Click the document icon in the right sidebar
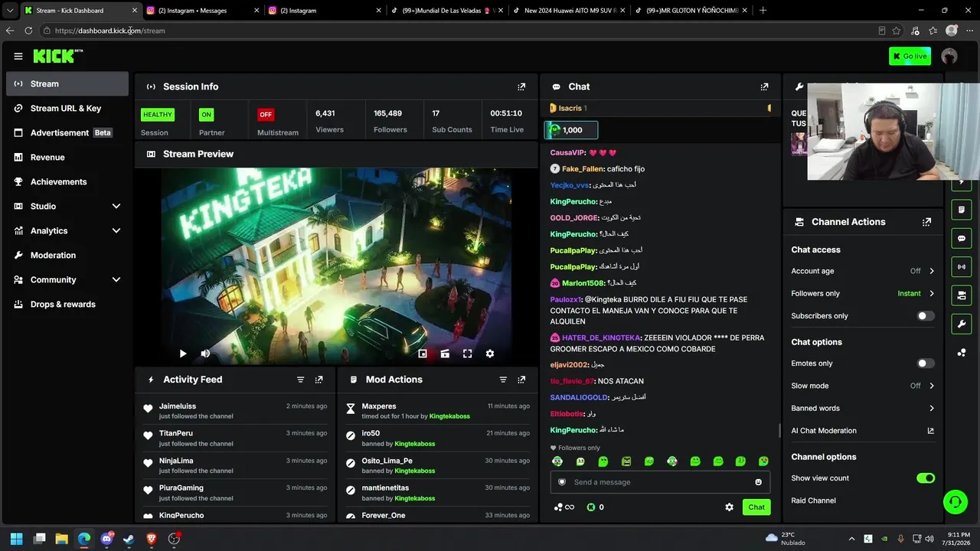980x551 pixels. point(962,210)
